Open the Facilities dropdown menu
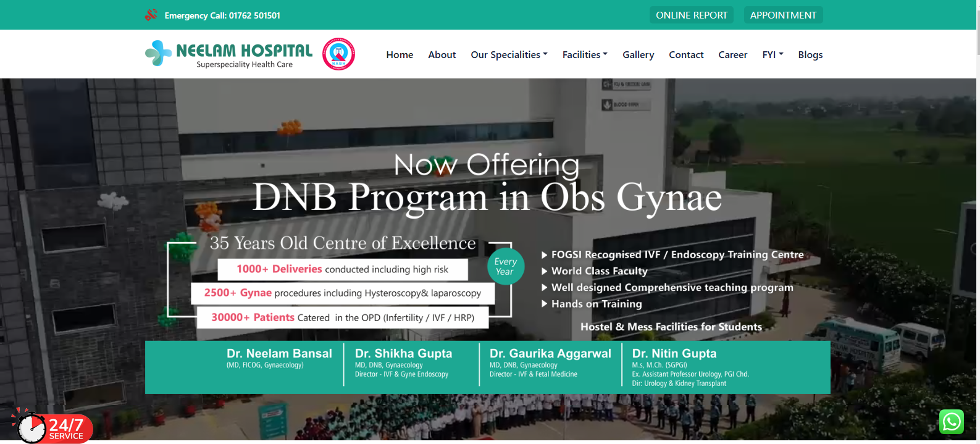 585,55
